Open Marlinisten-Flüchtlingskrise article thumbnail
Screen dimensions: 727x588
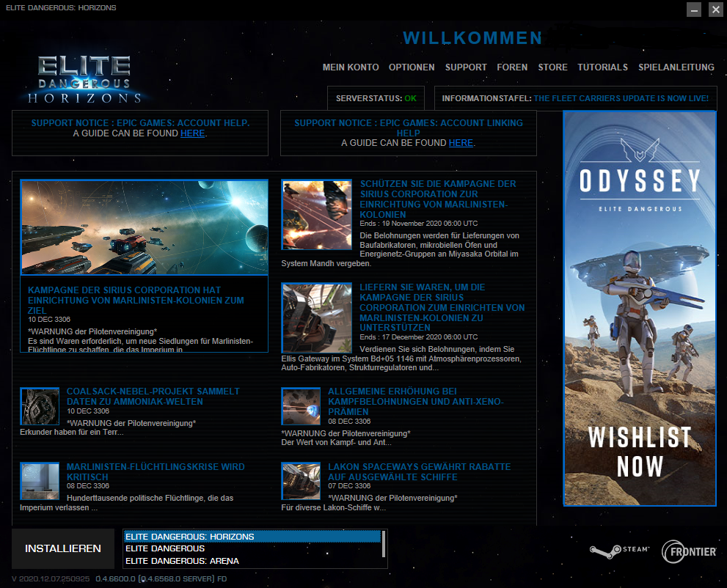point(40,481)
